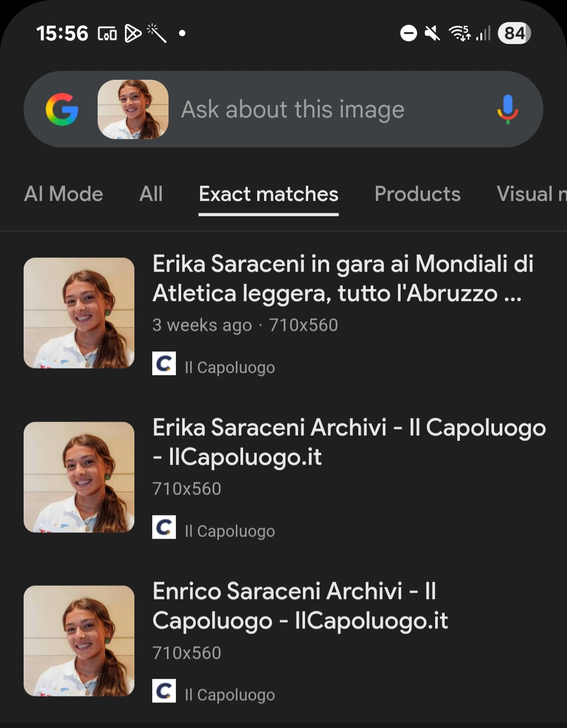The height and width of the screenshot is (728, 567).
Task: Tap the second result's photo thumbnail
Action: point(79,477)
